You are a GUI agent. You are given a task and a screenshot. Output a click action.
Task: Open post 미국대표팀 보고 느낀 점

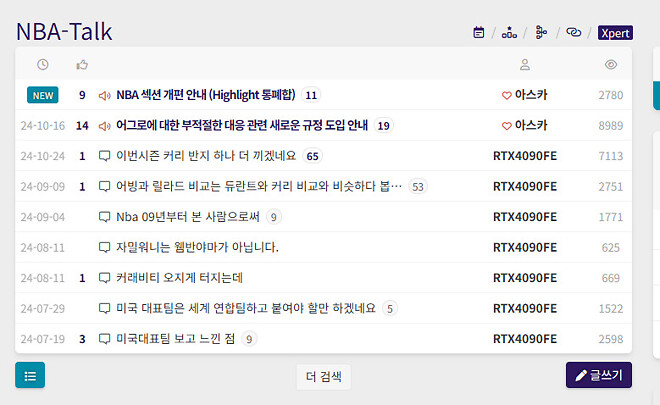click(176, 338)
